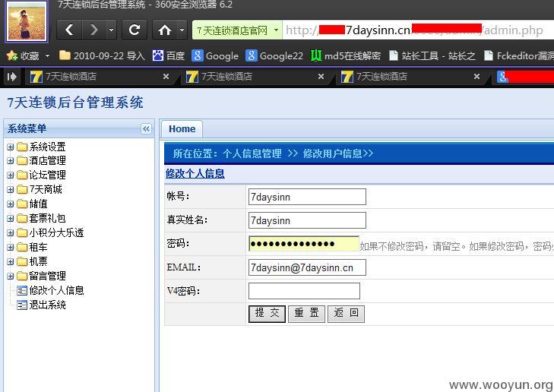Expand the 储值 tree node
The width and height of the screenshot is (554, 392).
10,204
